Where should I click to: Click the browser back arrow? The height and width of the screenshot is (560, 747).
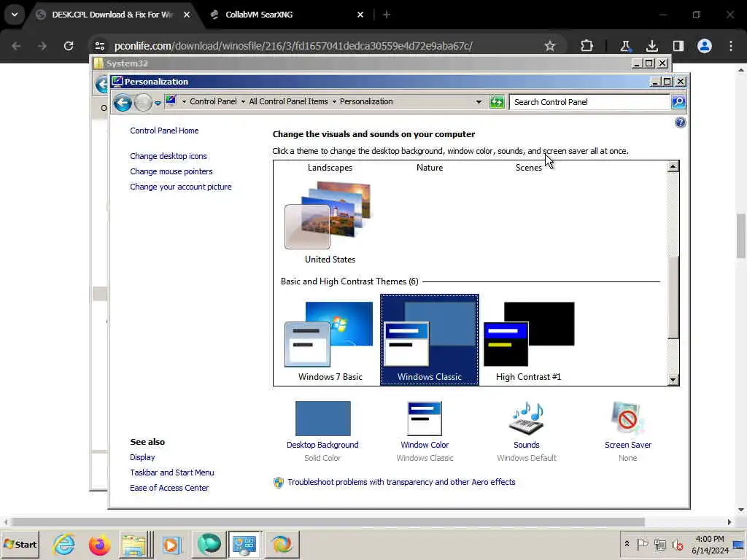[16, 46]
